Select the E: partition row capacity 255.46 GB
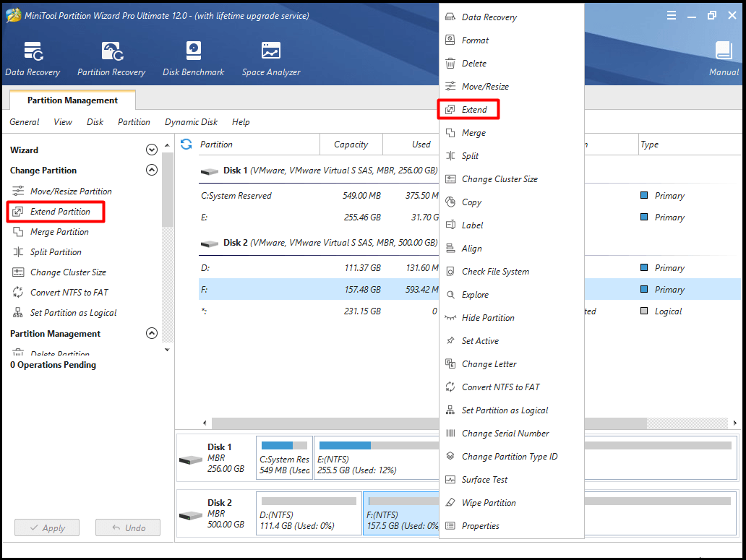The image size is (746, 560). point(319,217)
